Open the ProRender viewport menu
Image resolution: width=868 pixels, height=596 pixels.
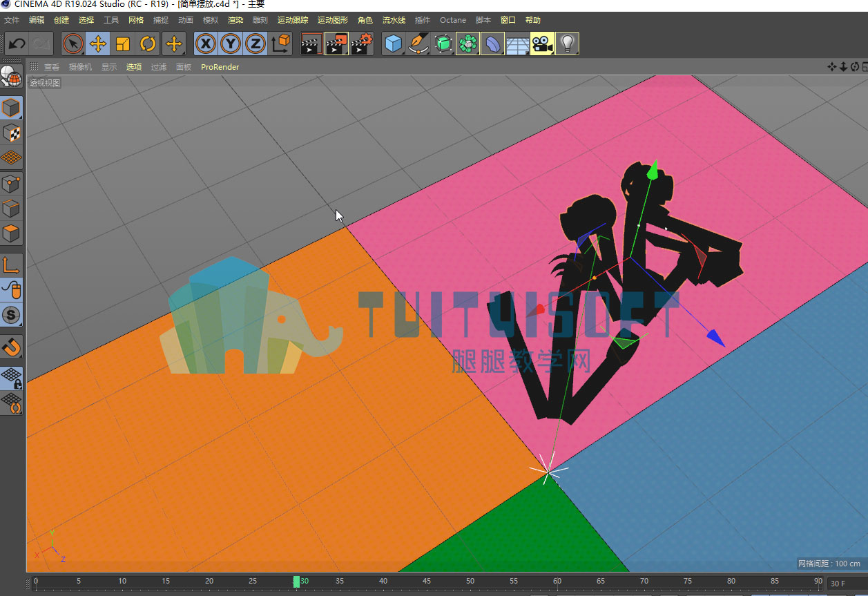point(220,67)
